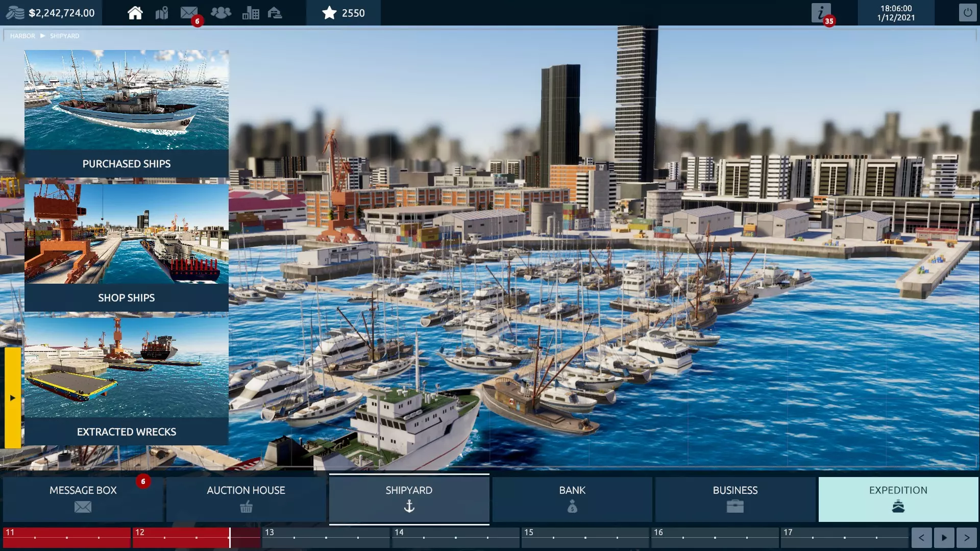Open the info notifications icon

pos(821,13)
